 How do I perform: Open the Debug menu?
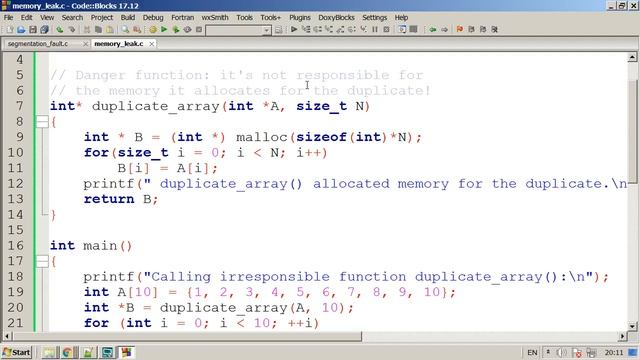(x=153, y=18)
